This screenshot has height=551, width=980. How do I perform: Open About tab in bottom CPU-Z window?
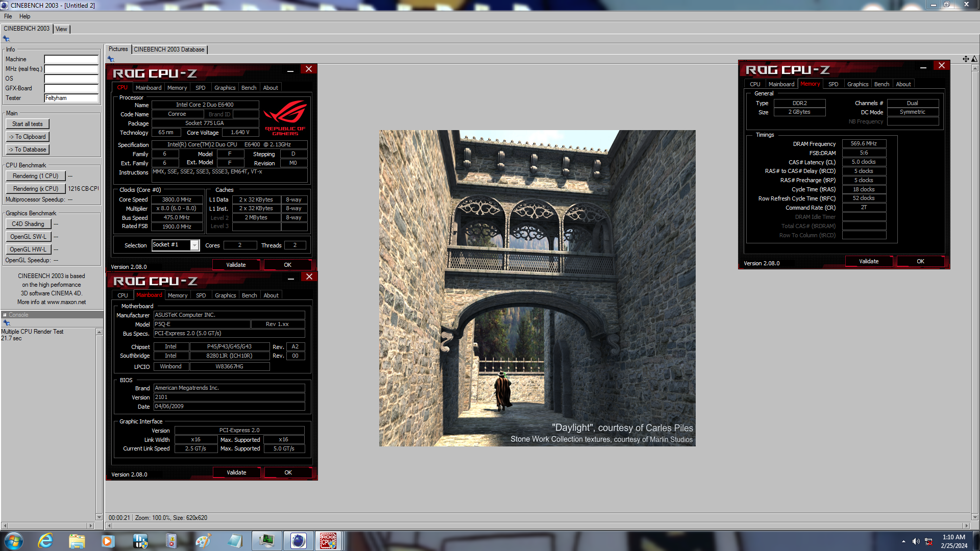pos(271,295)
